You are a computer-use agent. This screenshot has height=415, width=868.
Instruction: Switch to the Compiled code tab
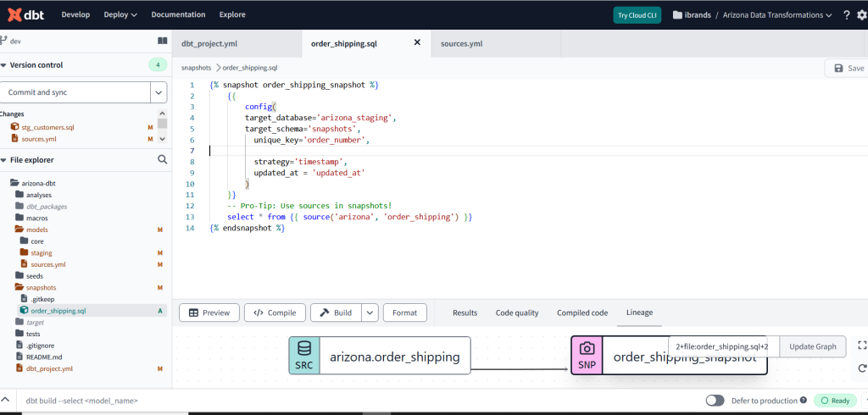coord(581,313)
